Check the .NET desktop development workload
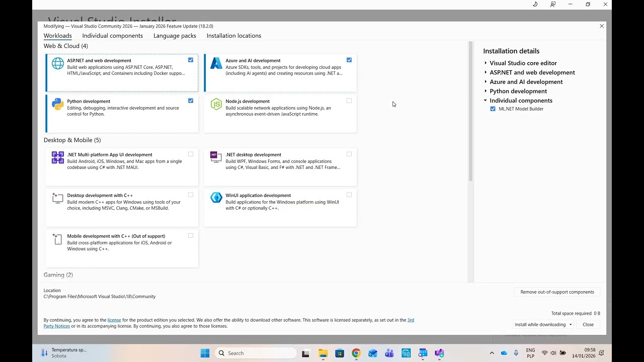This screenshot has width=644, height=362. (349, 154)
